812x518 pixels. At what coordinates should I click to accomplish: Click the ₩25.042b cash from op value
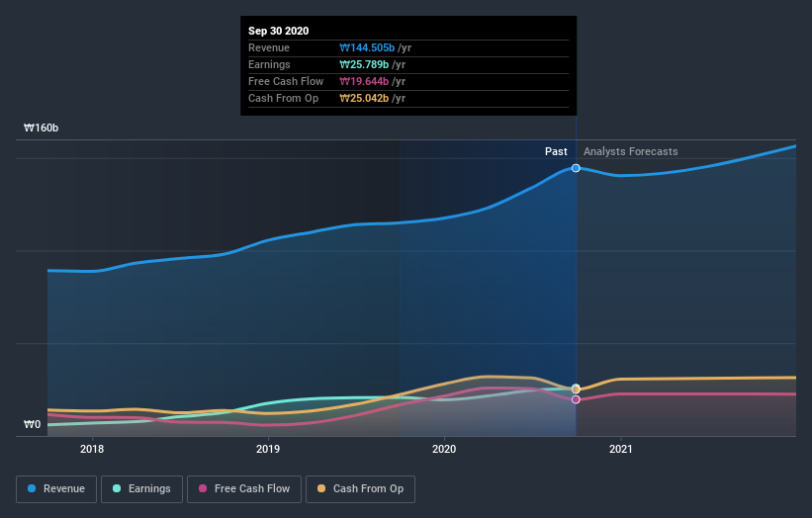click(x=364, y=98)
